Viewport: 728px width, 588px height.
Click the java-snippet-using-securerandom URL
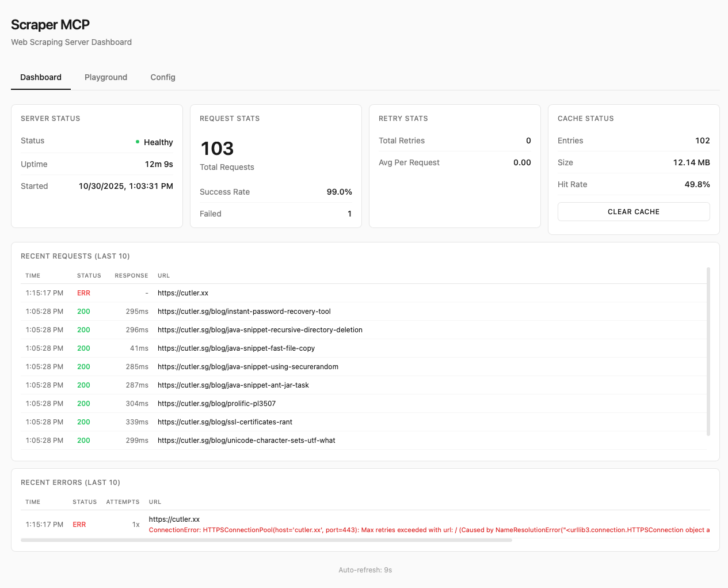(x=247, y=367)
